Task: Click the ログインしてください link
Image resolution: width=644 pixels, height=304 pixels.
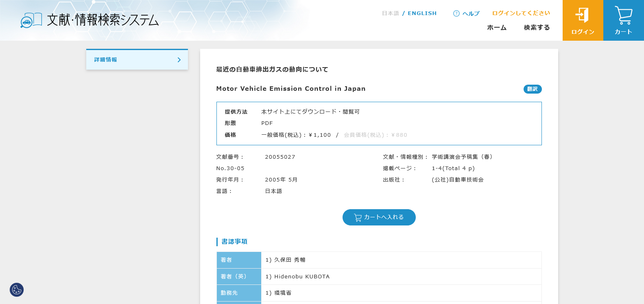Action: point(521,13)
